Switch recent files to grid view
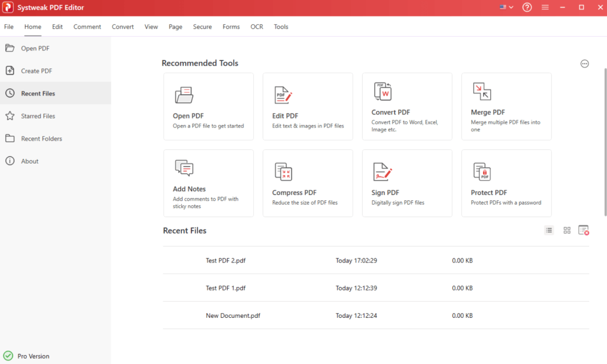 567,230
